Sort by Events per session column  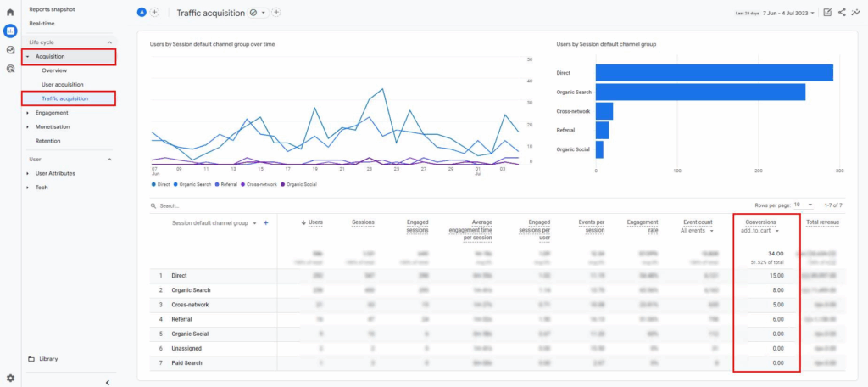591,227
